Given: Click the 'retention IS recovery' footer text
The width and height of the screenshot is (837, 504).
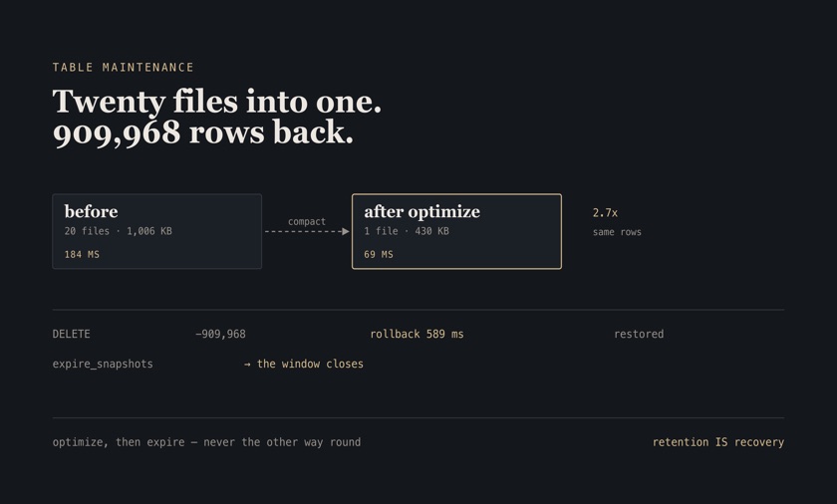Looking at the screenshot, I should 718,442.
